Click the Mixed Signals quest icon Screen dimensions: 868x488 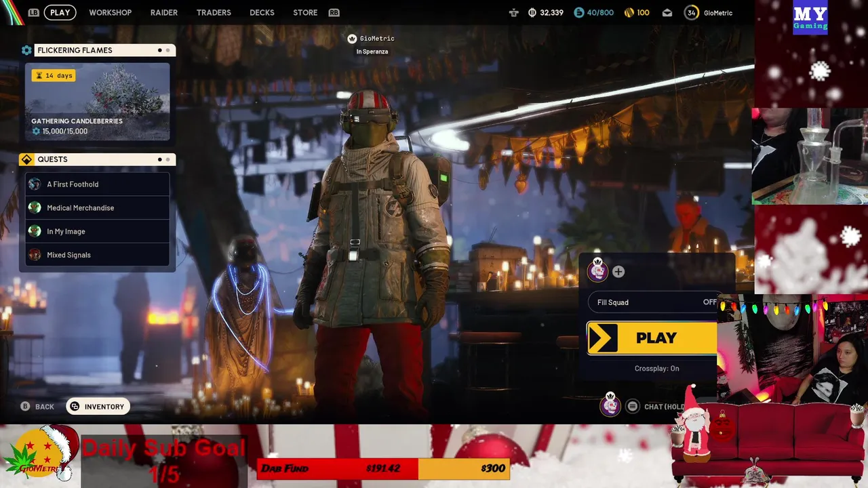point(35,255)
